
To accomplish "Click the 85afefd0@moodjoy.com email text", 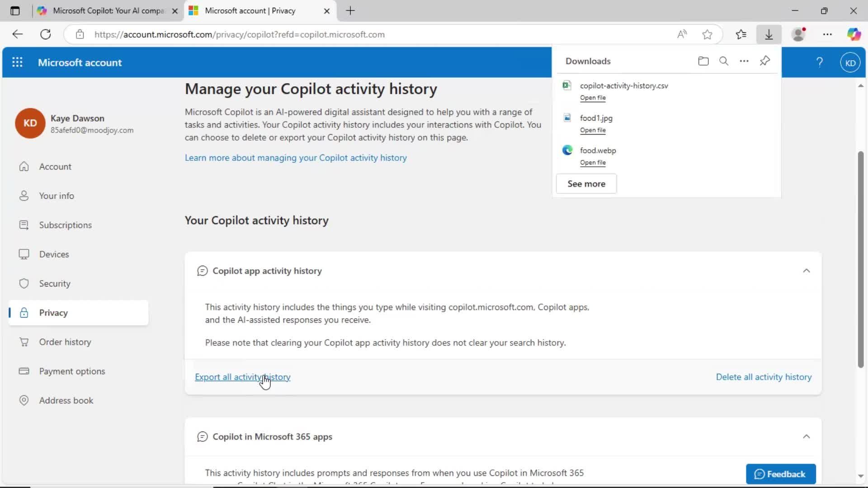I will pos(92,130).
